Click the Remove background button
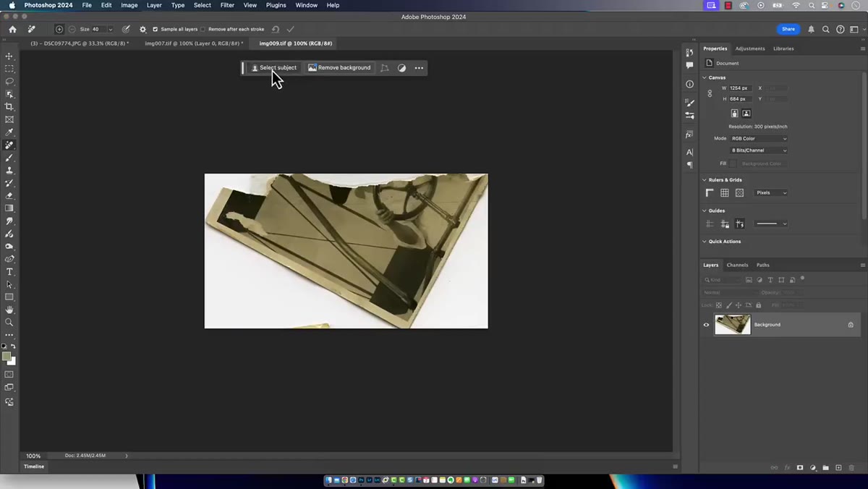Image resolution: width=868 pixels, height=489 pixels. [x=339, y=68]
